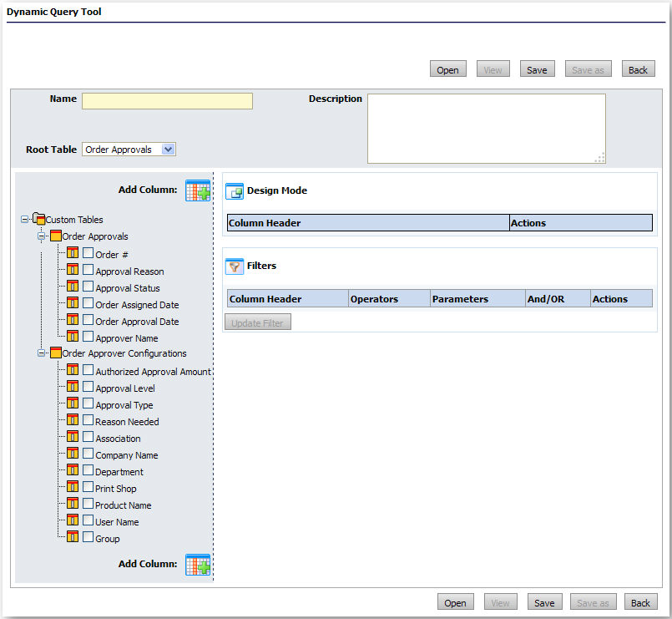Open the Root Table dropdown
The width and height of the screenshot is (672, 619).
[x=168, y=150]
